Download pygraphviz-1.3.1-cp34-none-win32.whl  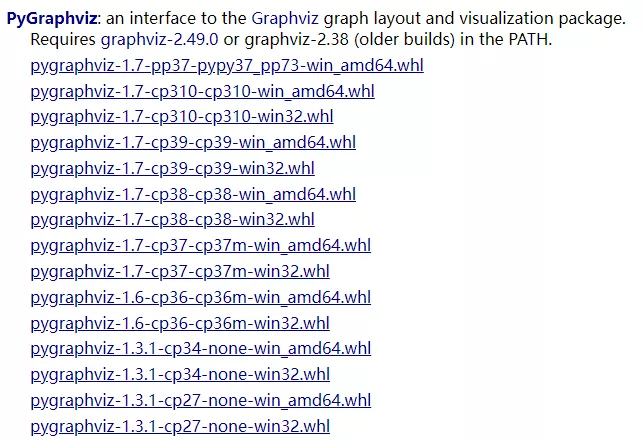[x=180, y=374]
